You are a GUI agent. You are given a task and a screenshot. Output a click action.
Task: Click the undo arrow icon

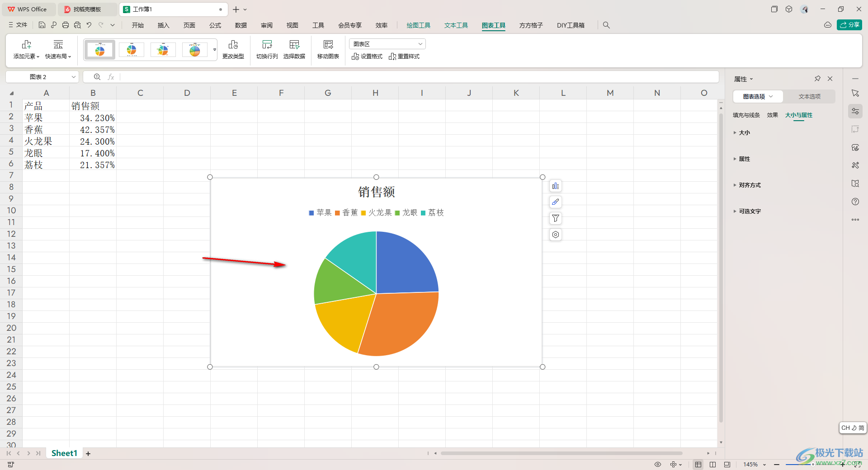point(89,25)
